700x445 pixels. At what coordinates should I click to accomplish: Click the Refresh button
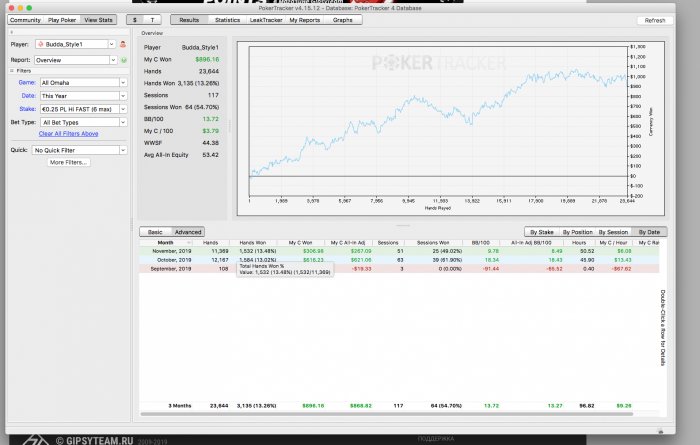(x=654, y=21)
